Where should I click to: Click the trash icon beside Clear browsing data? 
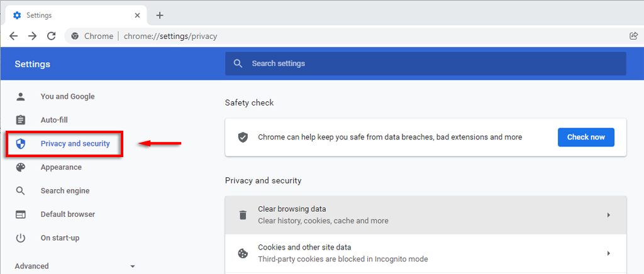(x=243, y=215)
